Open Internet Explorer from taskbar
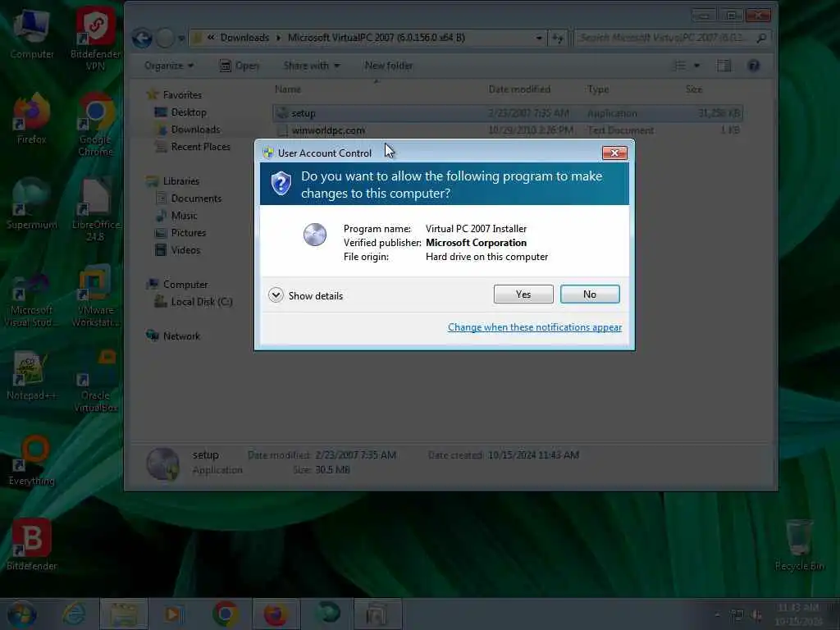The height and width of the screenshot is (630, 840). coord(74,614)
